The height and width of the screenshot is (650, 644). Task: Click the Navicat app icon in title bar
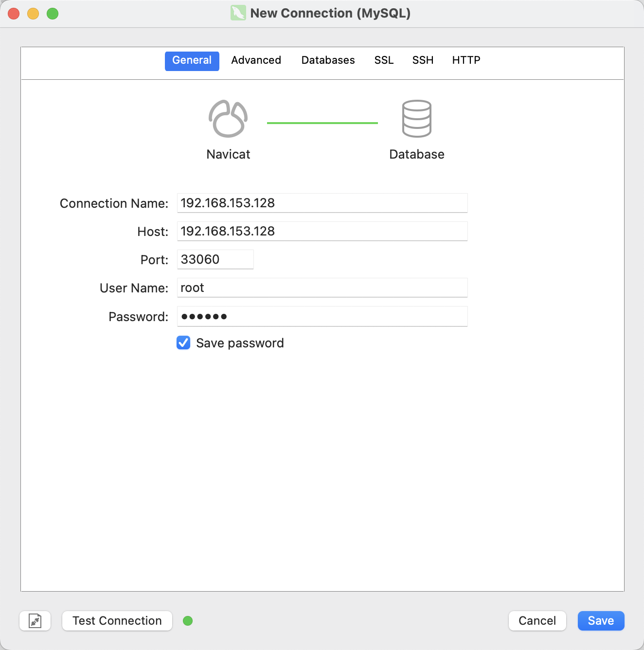pos(238,13)
